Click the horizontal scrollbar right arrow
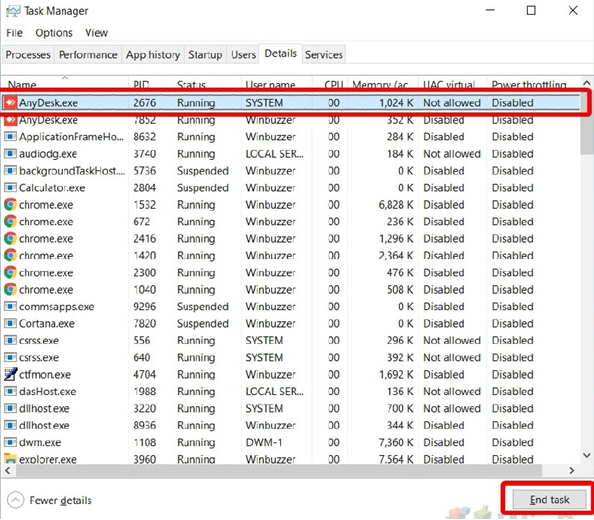The height and width of the screenshot is (520, 594). (572, 470)
